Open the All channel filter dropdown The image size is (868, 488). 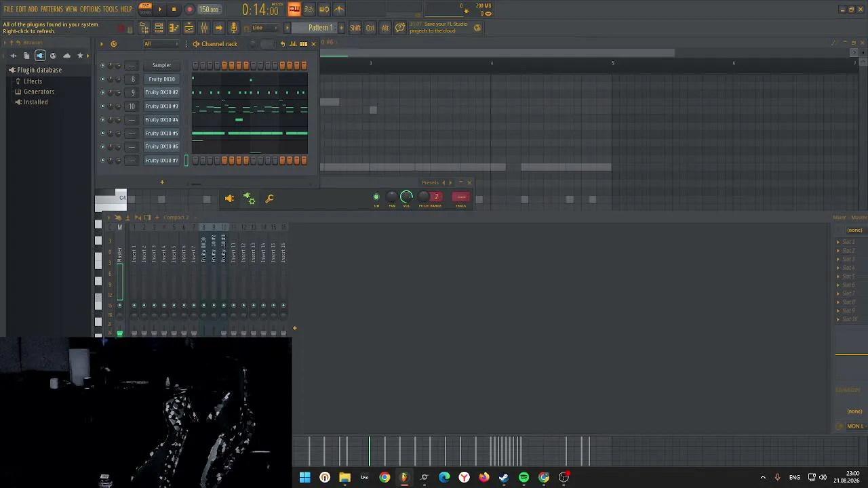point(161,44)
